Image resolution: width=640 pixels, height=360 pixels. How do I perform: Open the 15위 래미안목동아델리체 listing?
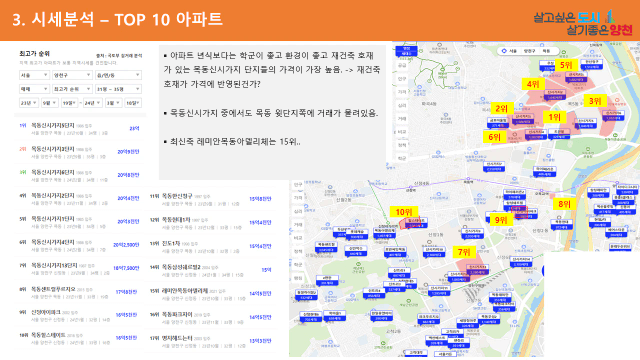tap(211, 294)
